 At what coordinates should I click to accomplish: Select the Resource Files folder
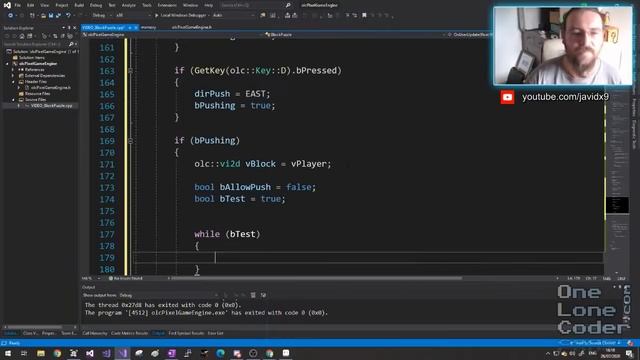click(37, 93)
